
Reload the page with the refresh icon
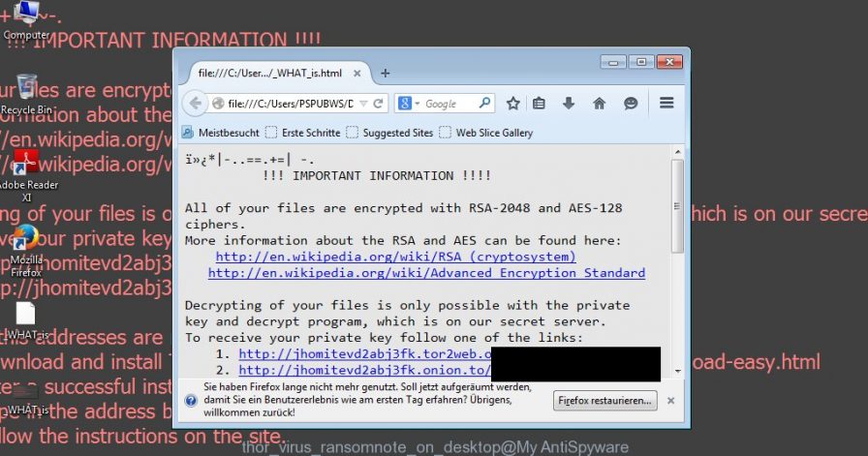click(378, 104)
